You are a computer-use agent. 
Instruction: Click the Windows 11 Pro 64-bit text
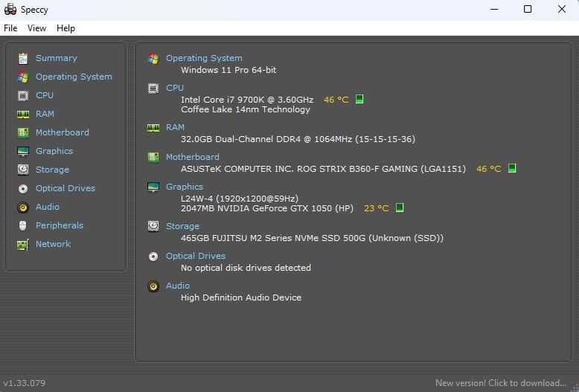228,70
